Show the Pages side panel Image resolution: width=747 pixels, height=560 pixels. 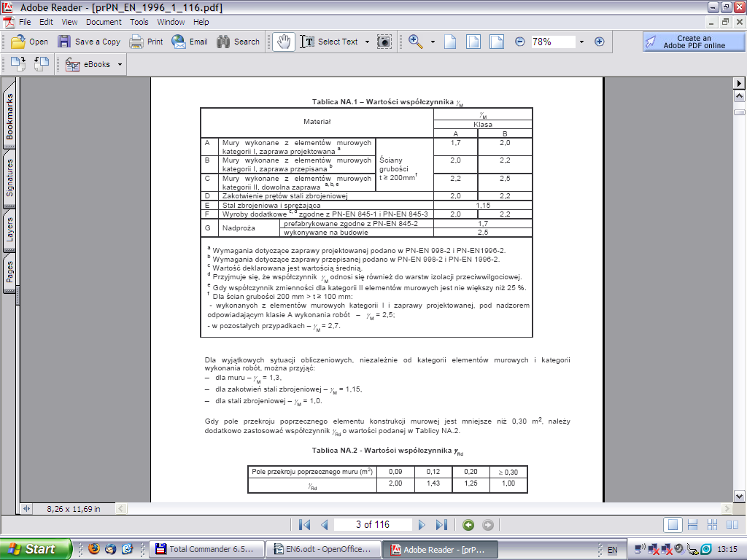coord(9,273)
